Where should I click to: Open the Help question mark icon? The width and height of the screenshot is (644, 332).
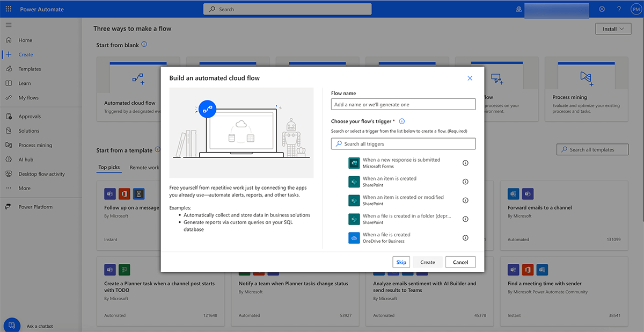click(x=619, y=9)
